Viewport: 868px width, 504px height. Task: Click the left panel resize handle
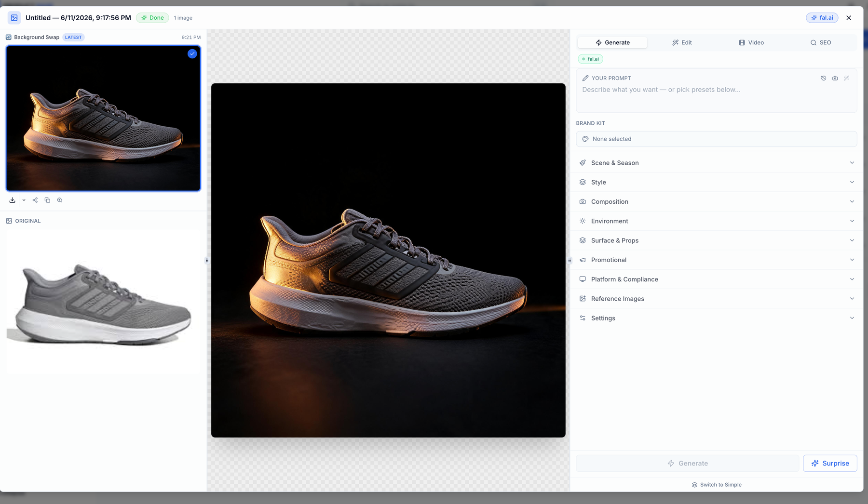pyautogui.click(x=207, y=260)
